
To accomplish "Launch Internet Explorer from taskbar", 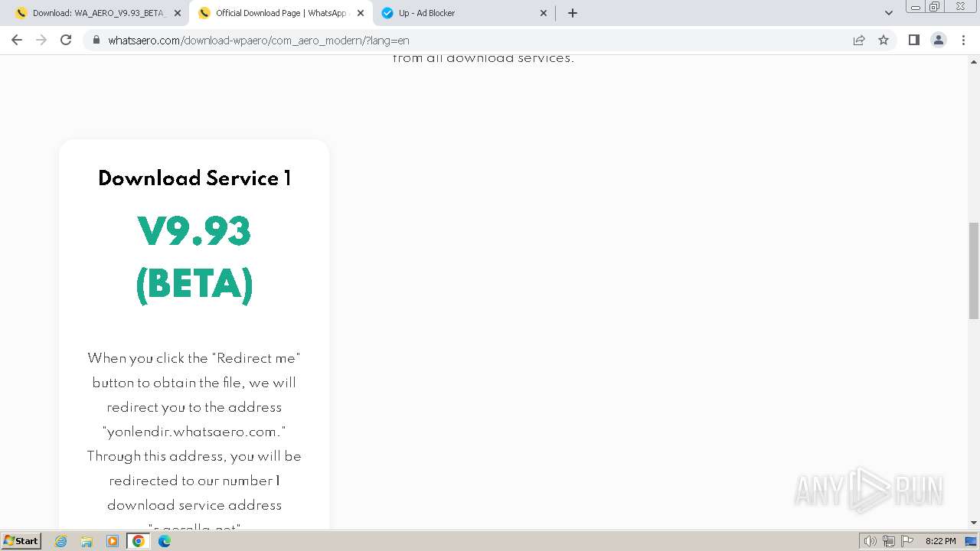I will click(61, 541).
